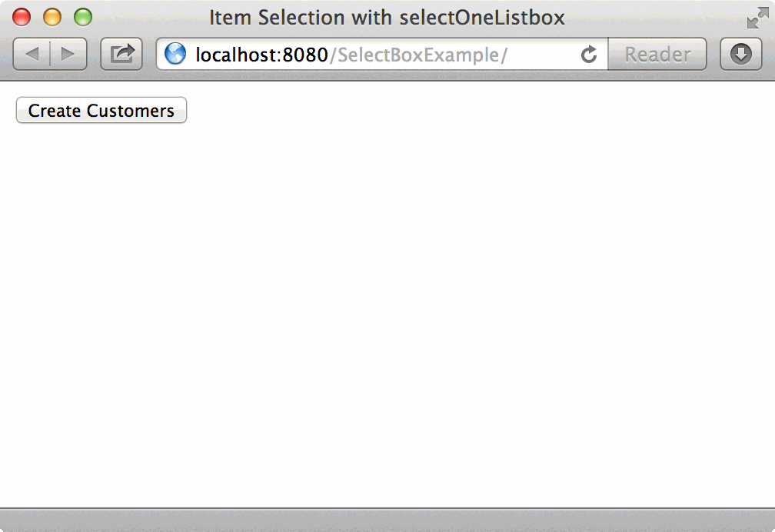
Task: Show the Downloads popover
Action: point(740,54)
